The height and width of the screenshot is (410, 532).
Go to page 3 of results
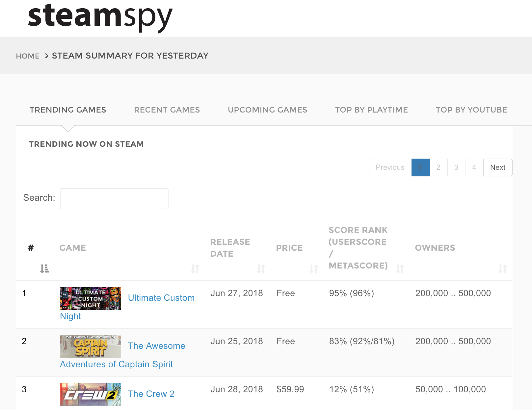pyautogui.click(x=456, y=167)
